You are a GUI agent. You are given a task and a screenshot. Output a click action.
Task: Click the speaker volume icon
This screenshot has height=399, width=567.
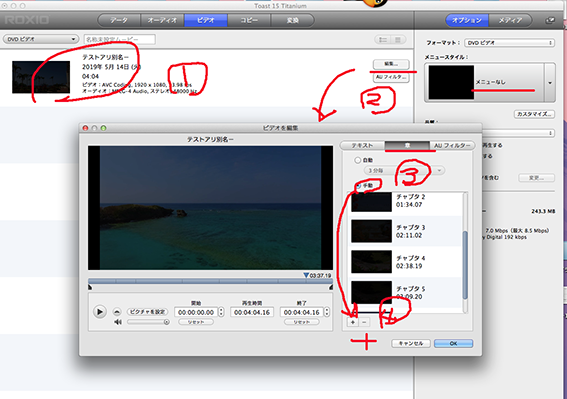coord(118,322)
